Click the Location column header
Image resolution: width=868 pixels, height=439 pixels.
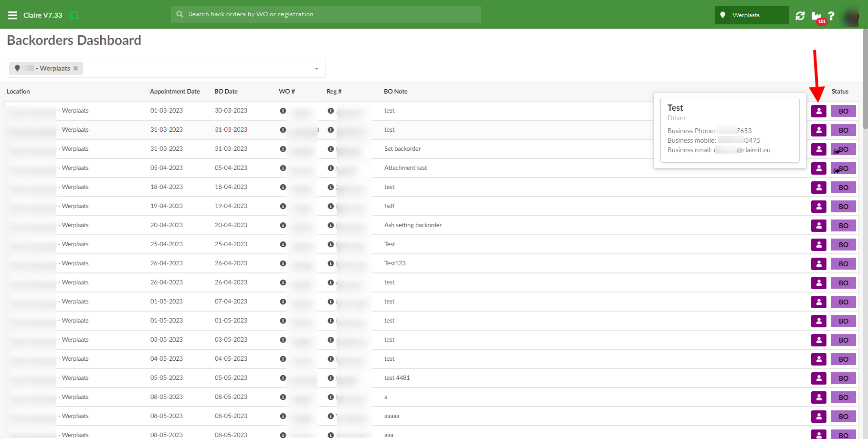(x=18, y=91)
